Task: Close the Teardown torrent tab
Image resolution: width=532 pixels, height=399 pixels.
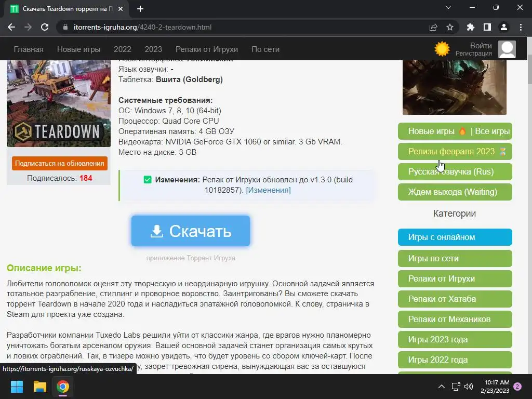Action: click(x=121, y=9)
